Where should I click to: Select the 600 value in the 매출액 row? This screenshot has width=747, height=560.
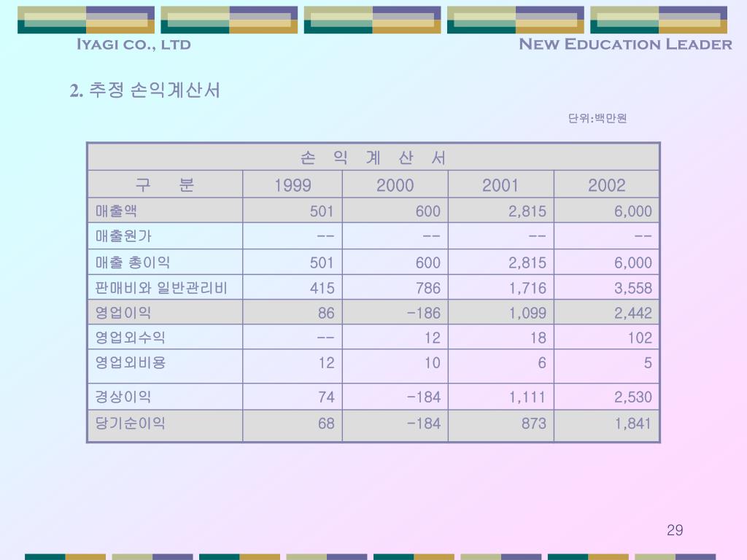click(x=427, y=211)
